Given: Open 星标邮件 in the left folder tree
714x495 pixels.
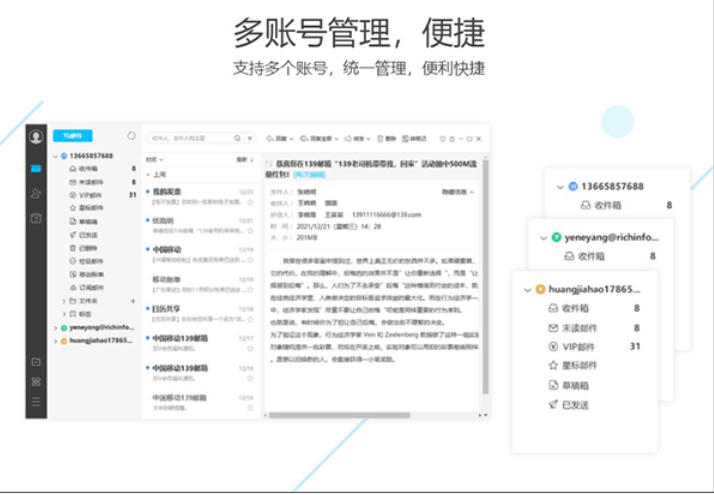Looking at the screenshot, I should tap(91, 208).
